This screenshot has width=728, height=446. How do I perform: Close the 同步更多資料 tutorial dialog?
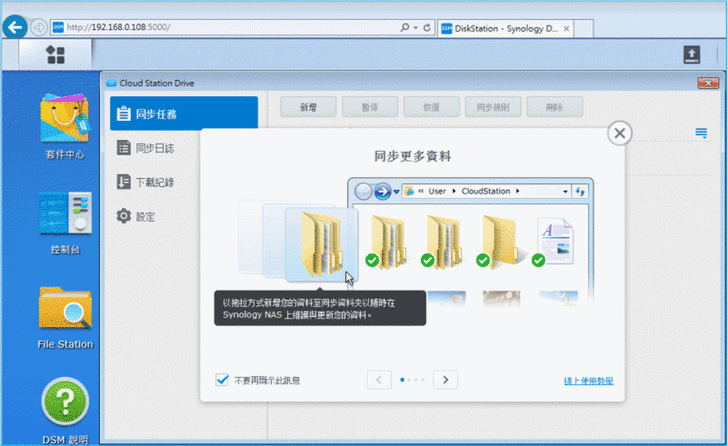(619, 133)
